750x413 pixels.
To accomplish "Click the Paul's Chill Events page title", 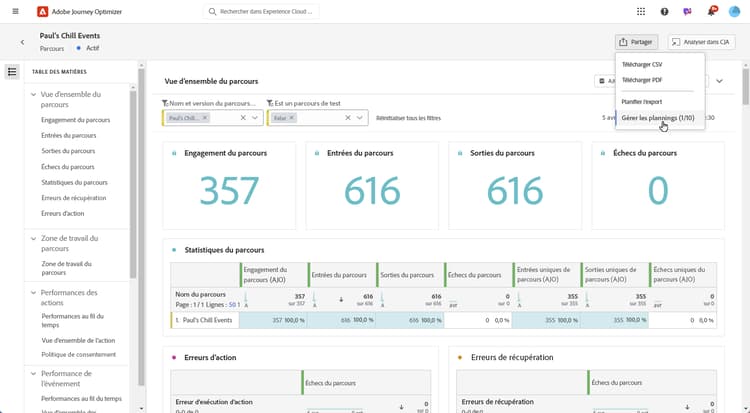I will click(70, 35).
